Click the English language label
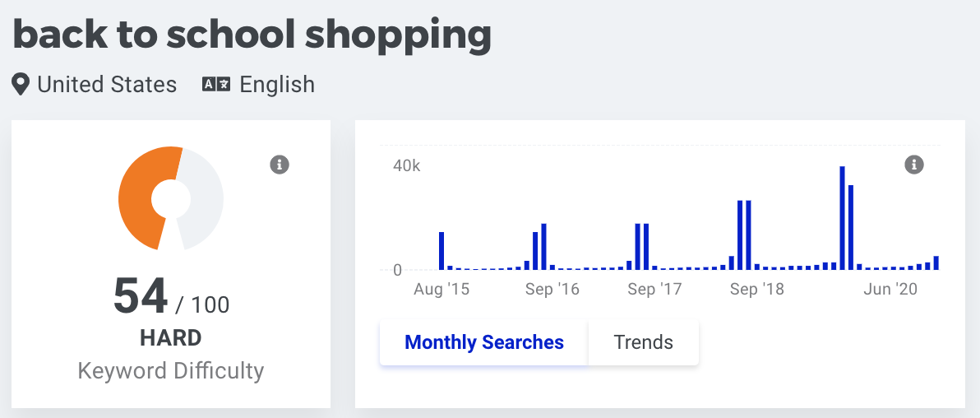 click(x=277, y=85)
